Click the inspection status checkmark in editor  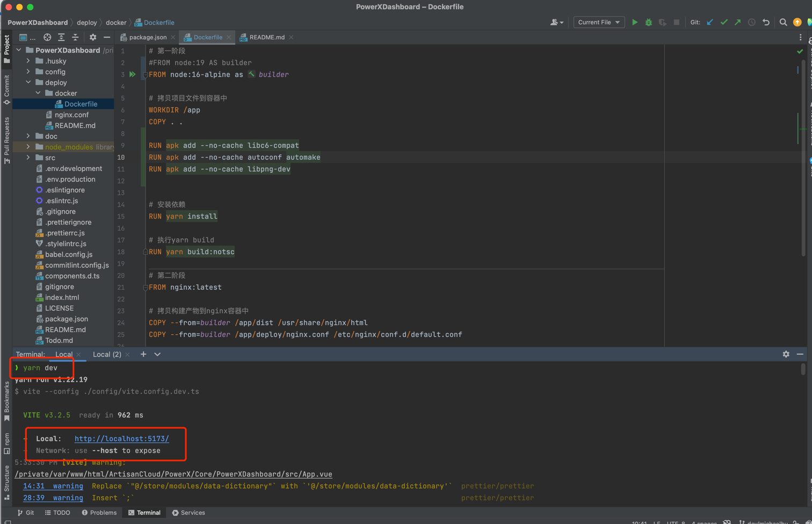800,52
